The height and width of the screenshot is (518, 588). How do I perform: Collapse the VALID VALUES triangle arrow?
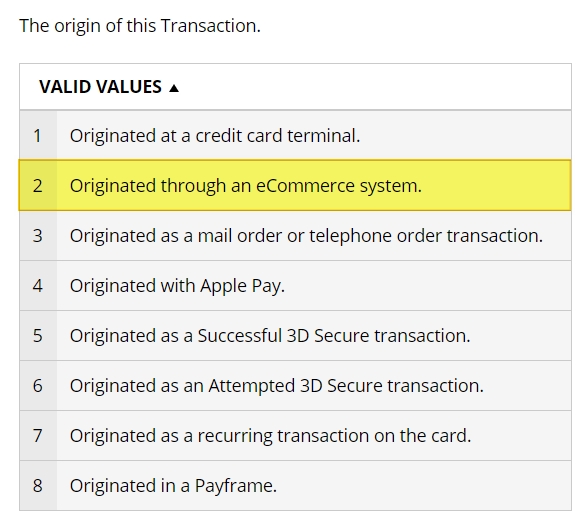[174, 88]
